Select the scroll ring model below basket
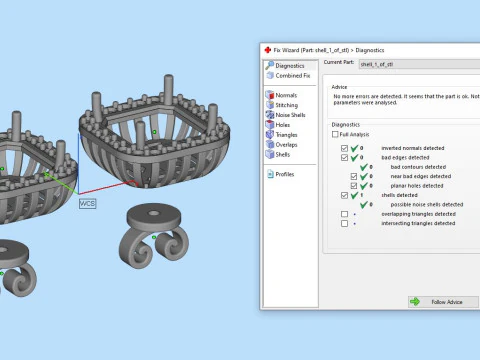 [154, 236]
